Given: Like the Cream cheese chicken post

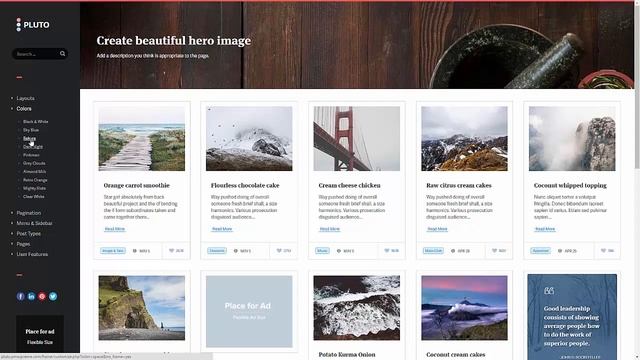Looking at the screenshot, I should [x=391, y=251].
